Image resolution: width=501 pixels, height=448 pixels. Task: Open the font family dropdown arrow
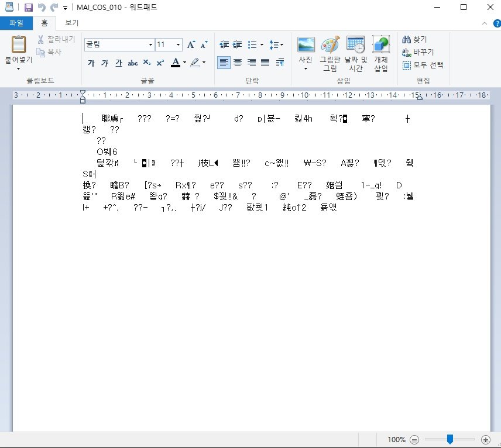pos(150,44)
